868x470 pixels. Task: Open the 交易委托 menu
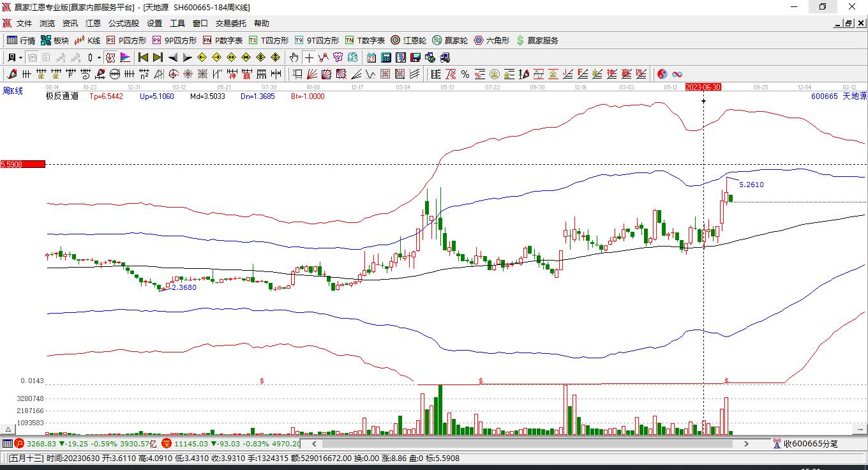[231, 23]
